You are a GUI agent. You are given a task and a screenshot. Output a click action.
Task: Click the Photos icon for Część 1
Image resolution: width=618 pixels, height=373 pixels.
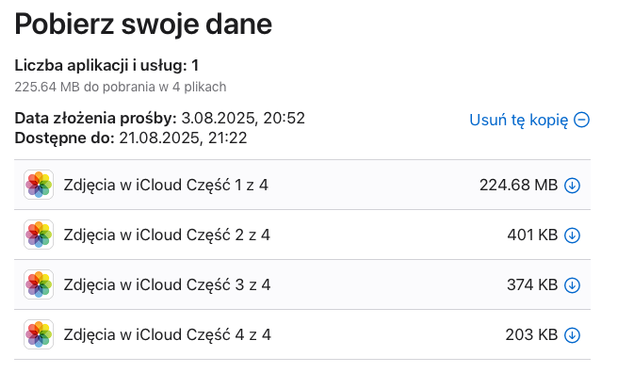pos(39,185)
